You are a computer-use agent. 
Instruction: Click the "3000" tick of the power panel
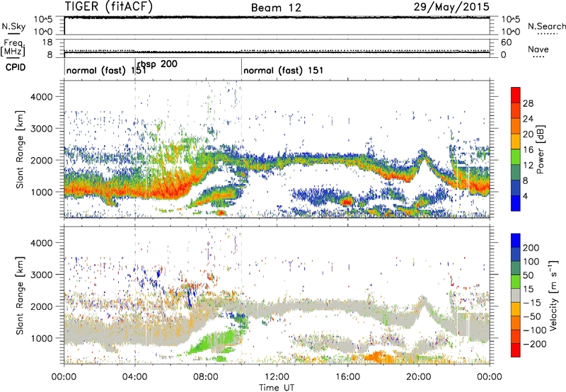(x=42, y=129)
